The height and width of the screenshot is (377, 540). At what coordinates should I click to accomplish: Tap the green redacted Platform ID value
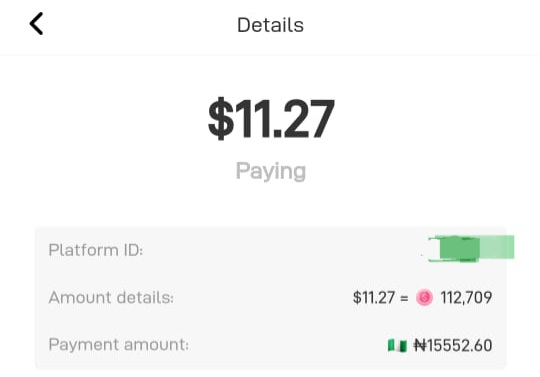471,248
